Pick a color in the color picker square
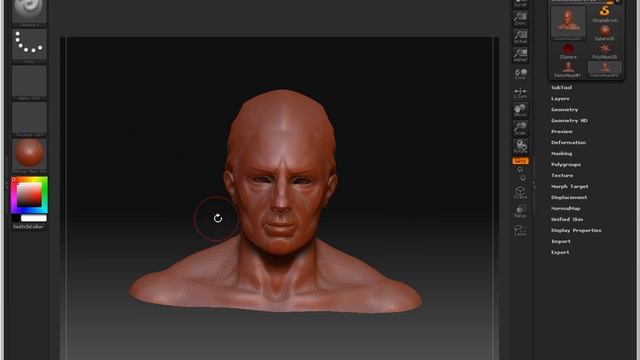 point(29,194)
